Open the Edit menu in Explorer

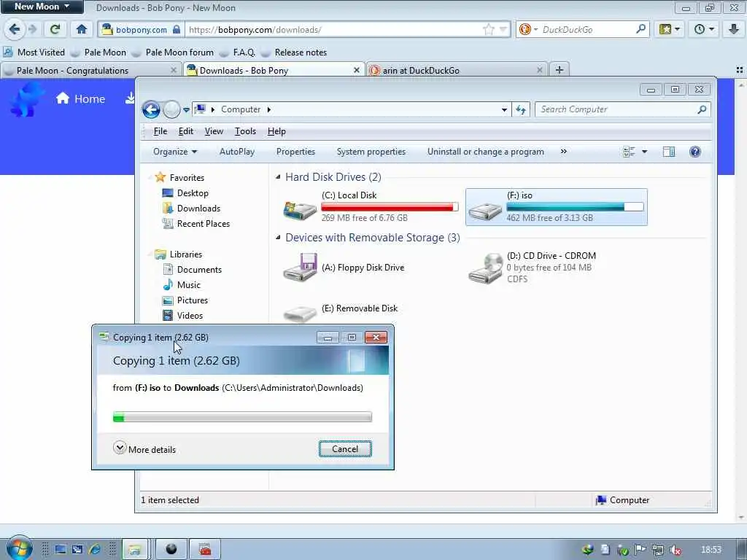(186, 131)
